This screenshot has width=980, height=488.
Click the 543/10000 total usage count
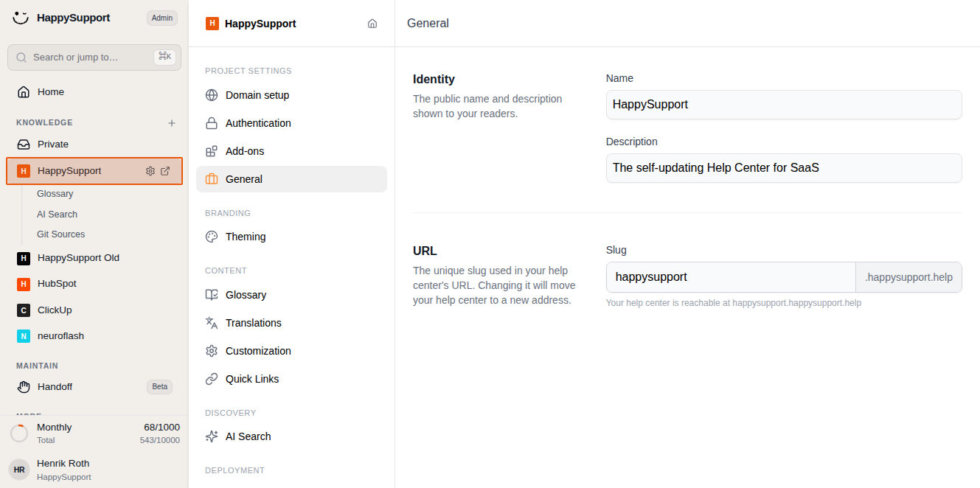160,440
